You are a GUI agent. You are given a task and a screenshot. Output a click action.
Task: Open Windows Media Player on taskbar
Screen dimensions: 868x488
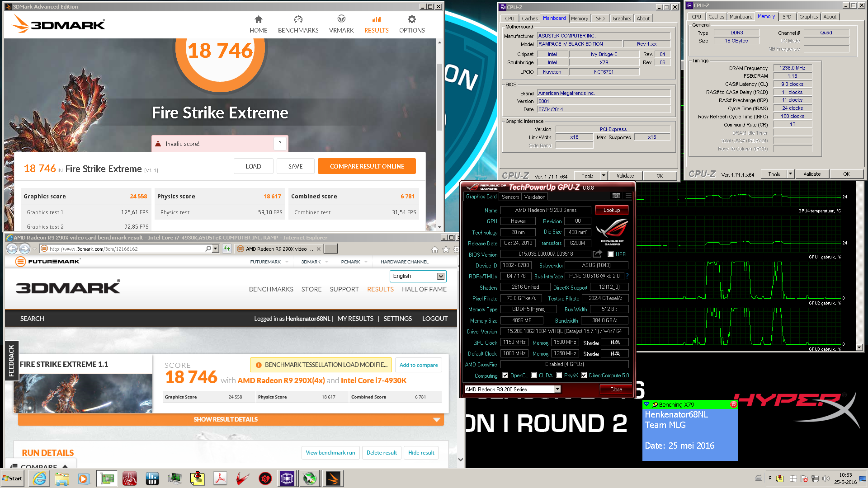(84, 479)
